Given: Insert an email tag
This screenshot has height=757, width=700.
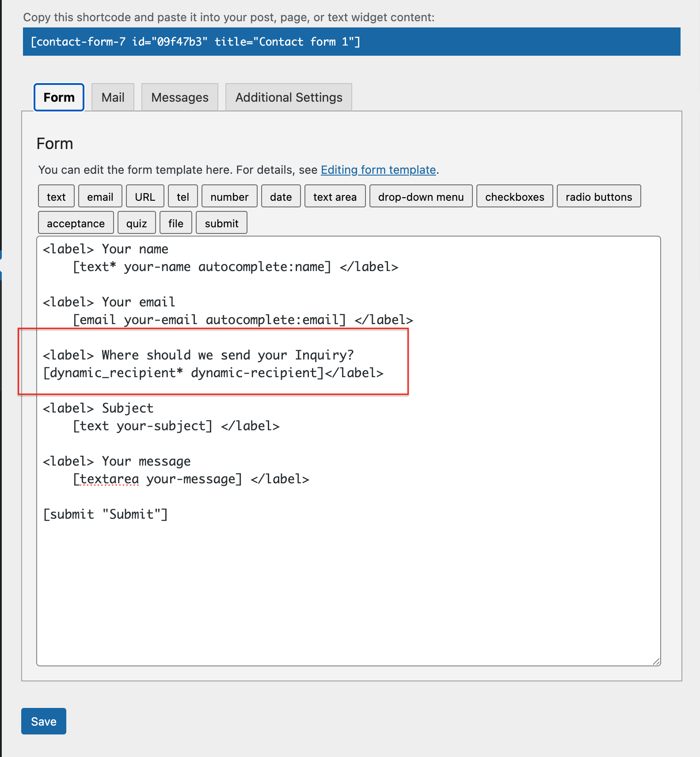Looking at the screenshot, I should pos(100,196).
